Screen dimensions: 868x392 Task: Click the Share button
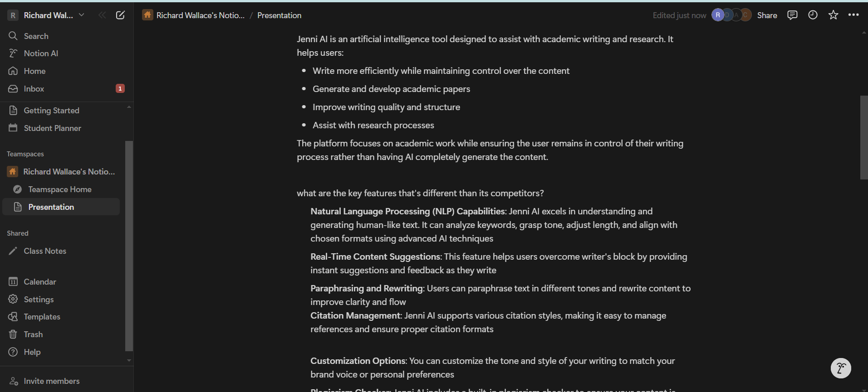click(x=767, y=15)
